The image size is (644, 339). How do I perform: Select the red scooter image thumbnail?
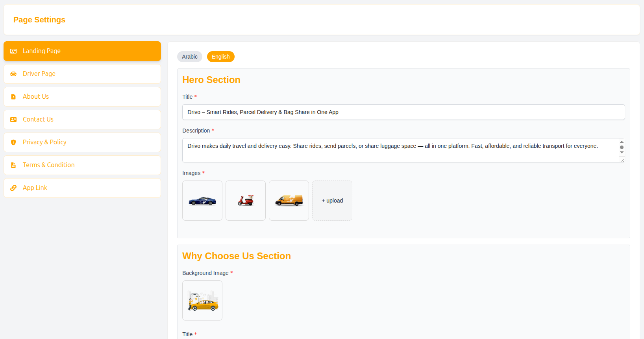pos(246,201)
